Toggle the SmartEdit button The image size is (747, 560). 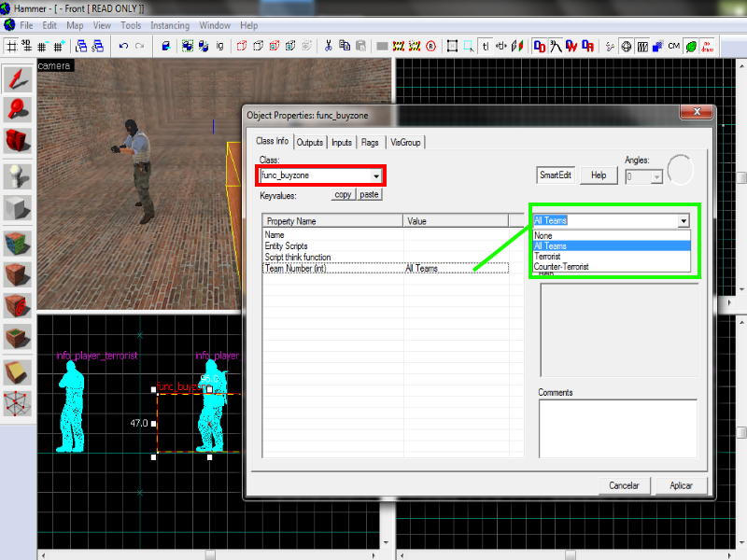tap(556, 175)
